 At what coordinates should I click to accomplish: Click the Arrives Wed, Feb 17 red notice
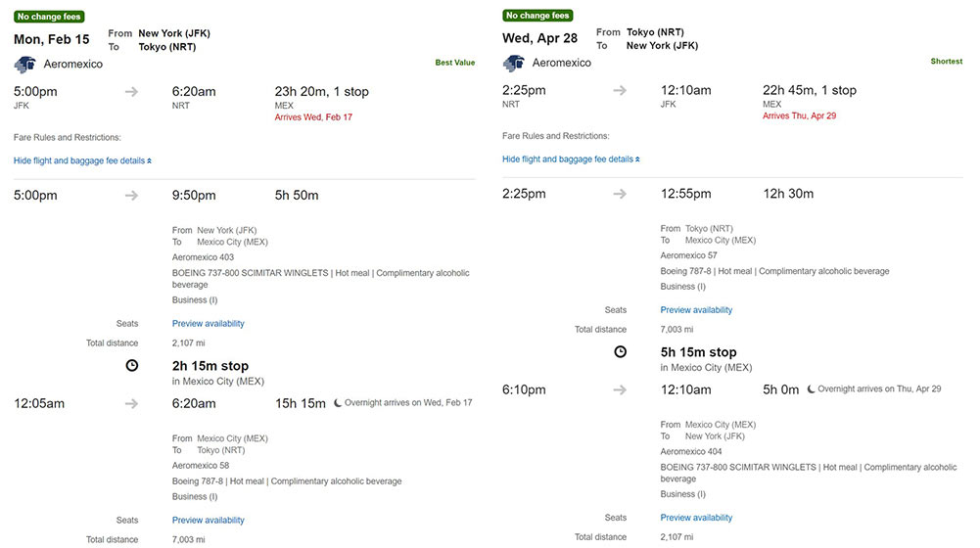click(313, 116)
